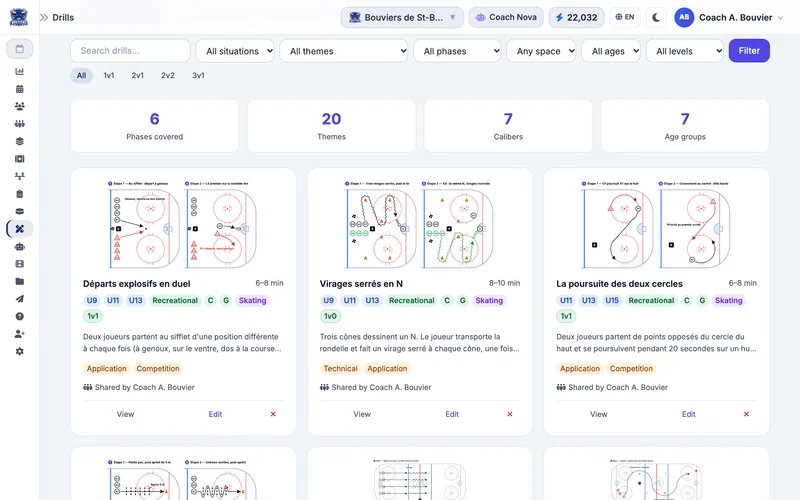Image resolution: width=800 pixels, height=500 pixels.
Task: Click the Competition tag on Départs explosifs card
Action: pos(158,368)
